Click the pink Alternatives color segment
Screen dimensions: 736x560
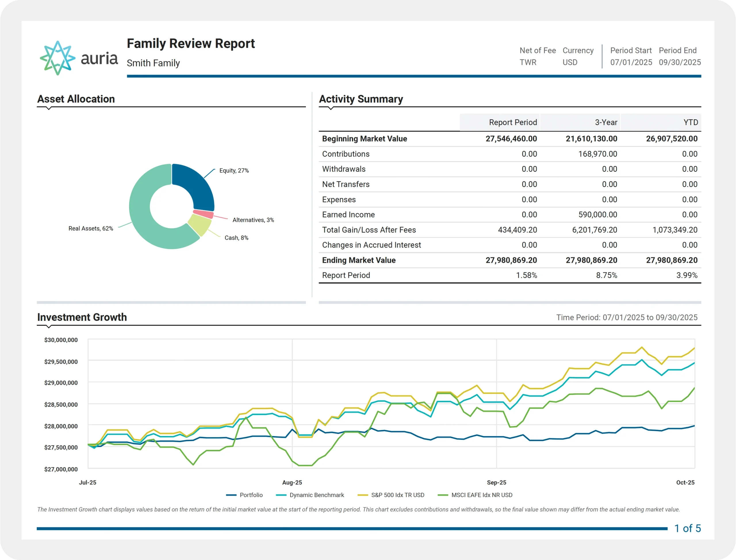[x=203, y=214]
